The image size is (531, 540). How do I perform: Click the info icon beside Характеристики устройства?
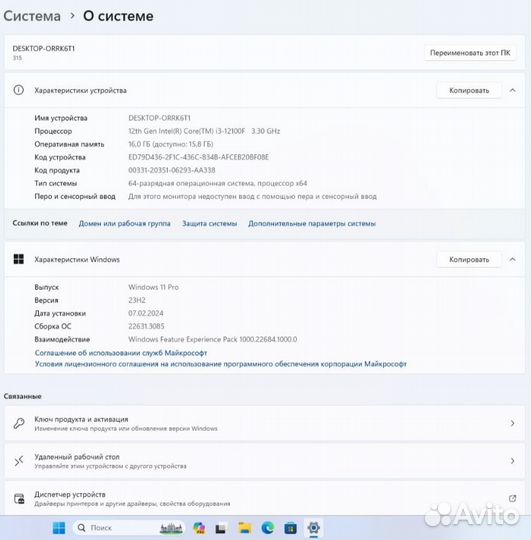coord(19,90)
